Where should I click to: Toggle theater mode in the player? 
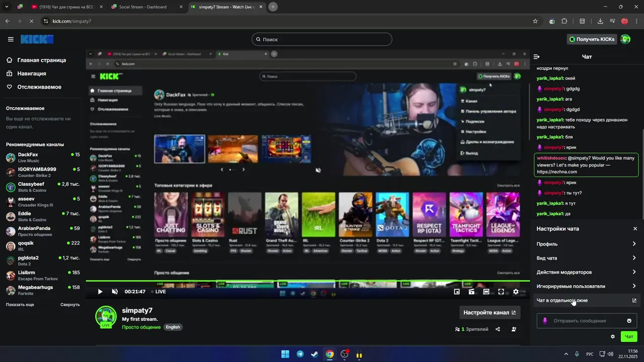pyautogui.click(x=486, y=292)
